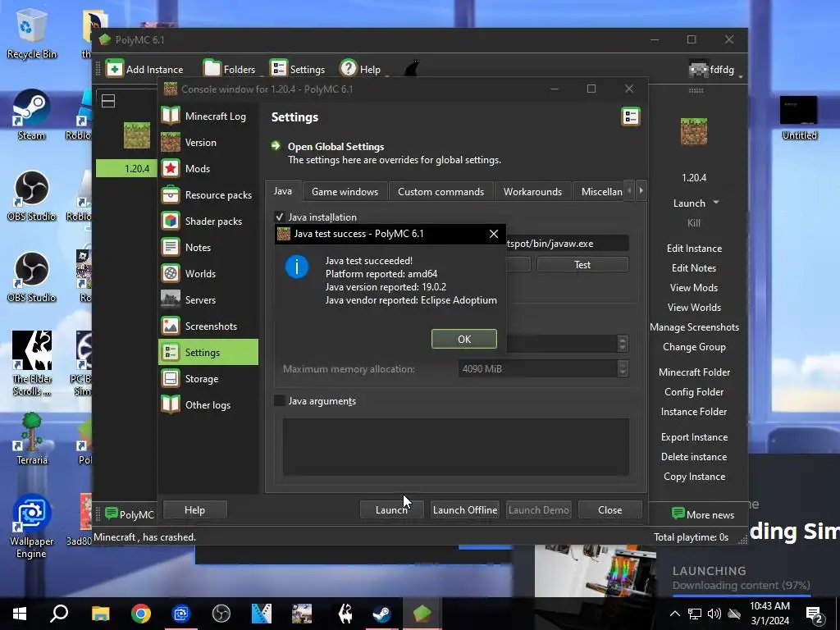Image resolution: width=840 pixels, height=630 pixels.
Task: Open the Recycle Bin desktop icon
Action: [x=32, y=33]
